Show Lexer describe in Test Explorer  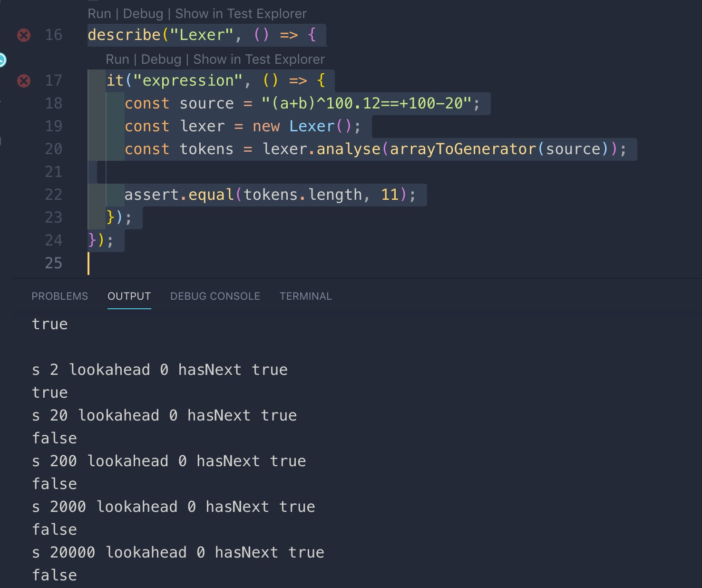pos(241,14)
